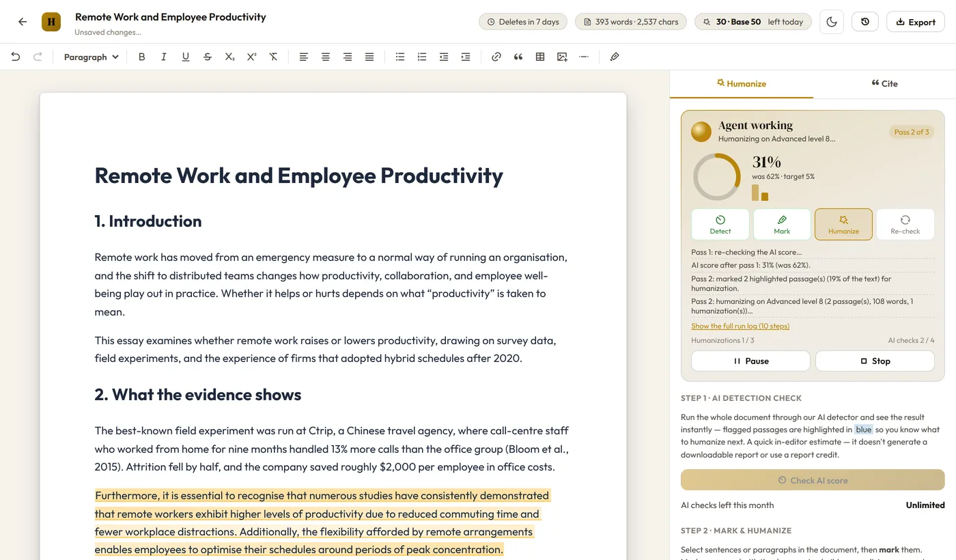The image size is (956, 560).
Task: Align text right
Action: (348, 57)
